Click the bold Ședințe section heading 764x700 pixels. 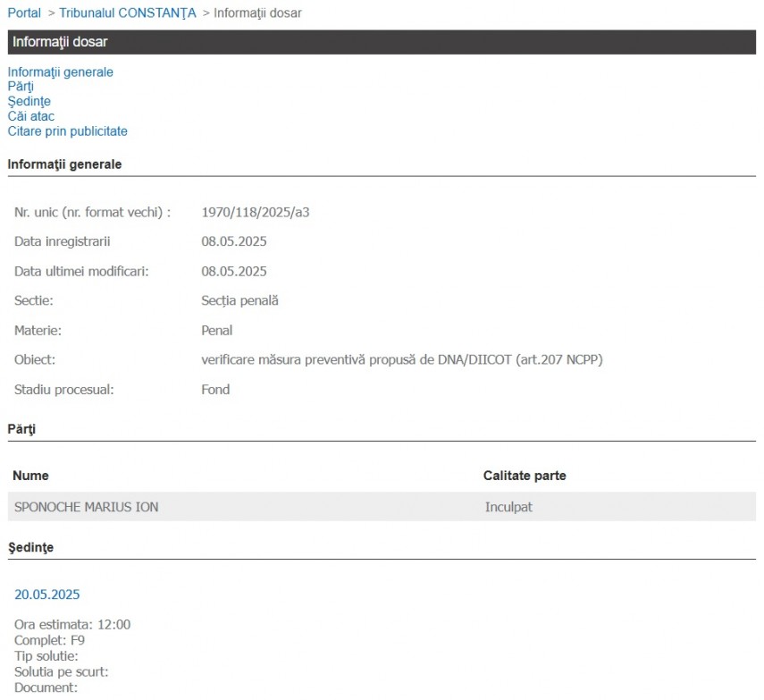pos(30,547)
